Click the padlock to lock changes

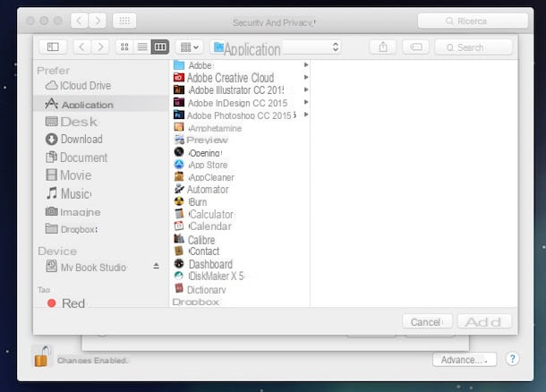[42, 356]
